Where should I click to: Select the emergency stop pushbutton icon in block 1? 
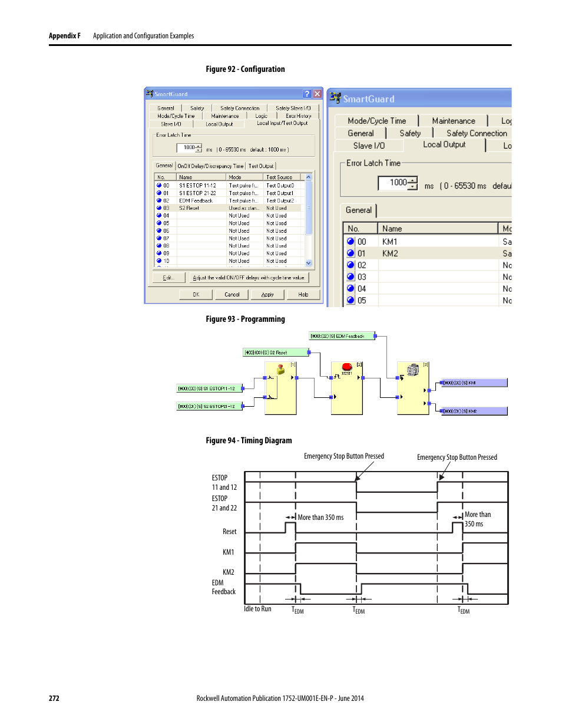(281, 370)
